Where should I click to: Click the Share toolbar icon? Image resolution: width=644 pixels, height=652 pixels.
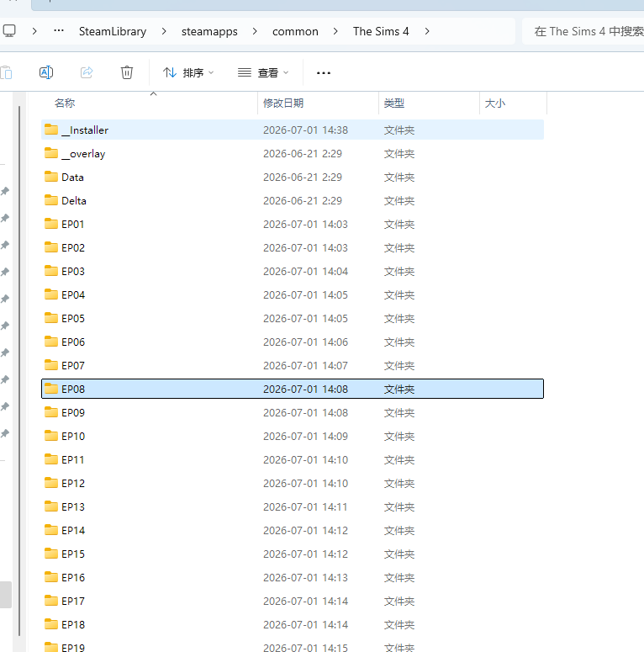(x=87, y=72)
